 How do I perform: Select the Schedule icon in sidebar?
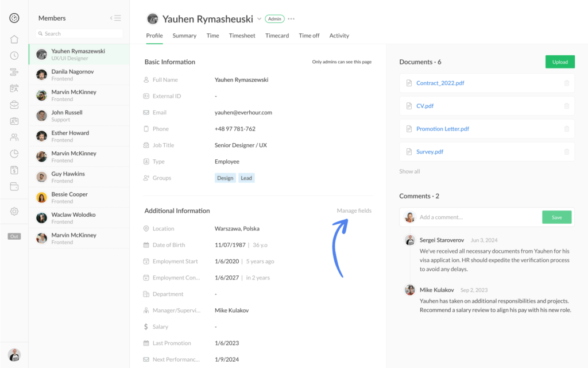[14, 87]
